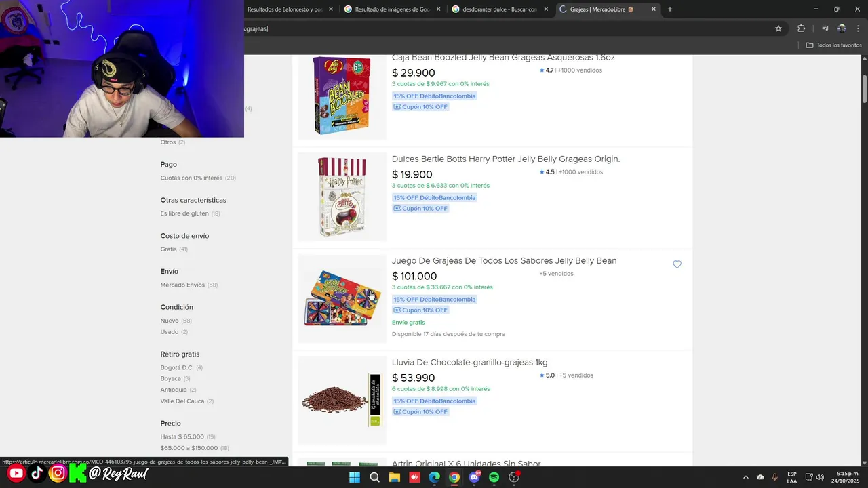The image size is (868, 488).
Task: Filter pickup by Boyaca
Action: (x=171, y=379)
